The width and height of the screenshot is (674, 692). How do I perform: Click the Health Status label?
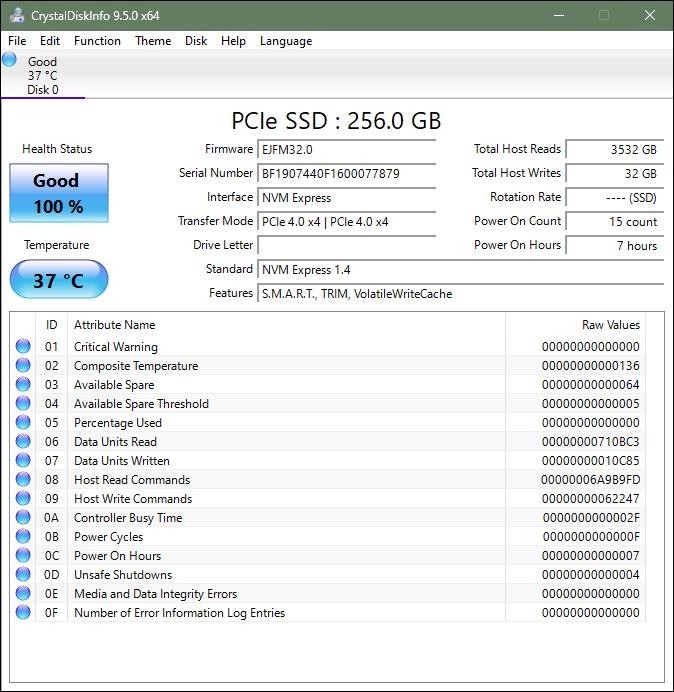(57, 149)
